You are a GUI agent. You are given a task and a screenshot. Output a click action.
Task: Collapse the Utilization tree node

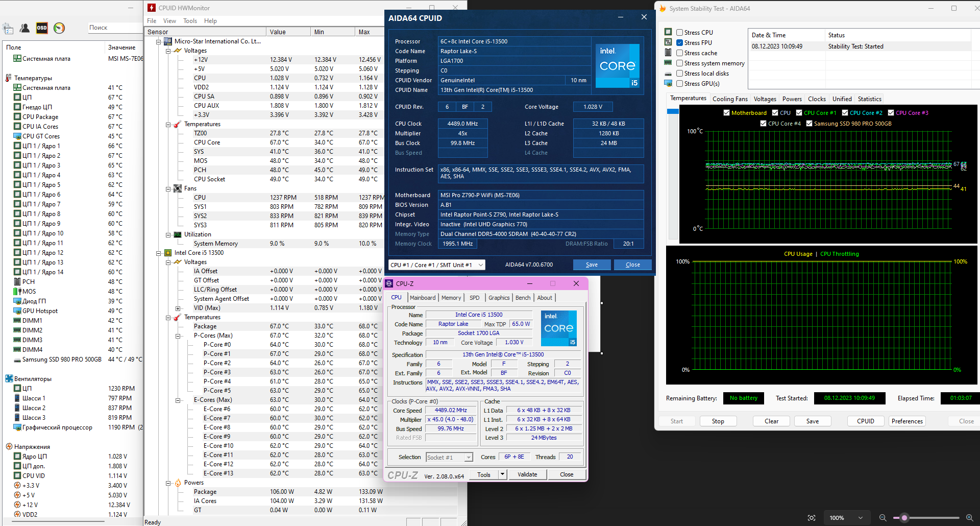tap(168, 235)
